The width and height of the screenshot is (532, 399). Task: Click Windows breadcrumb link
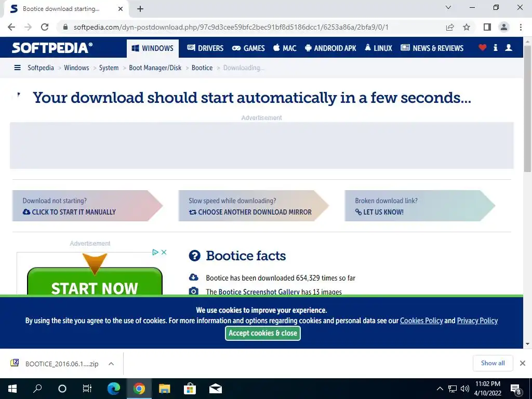76,68
